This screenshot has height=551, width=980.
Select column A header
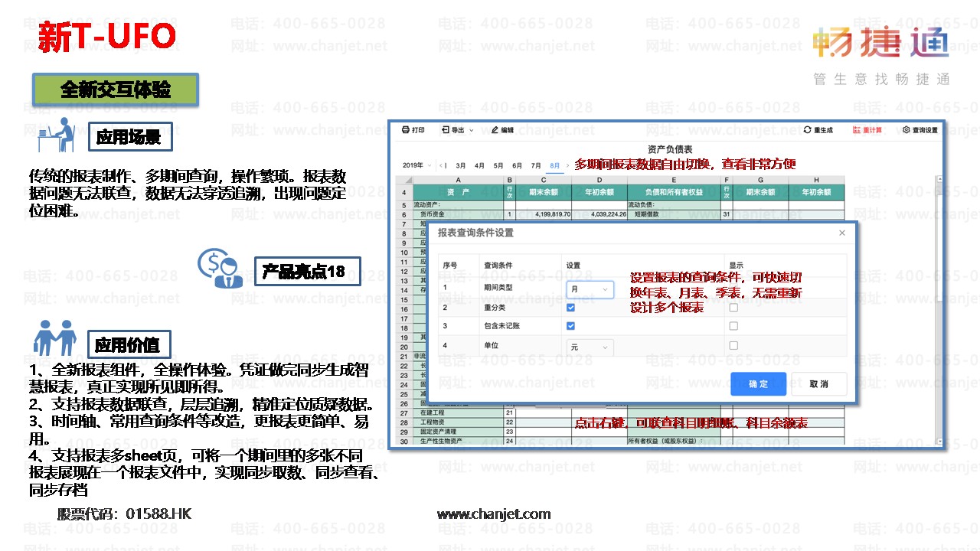(458, 180)
